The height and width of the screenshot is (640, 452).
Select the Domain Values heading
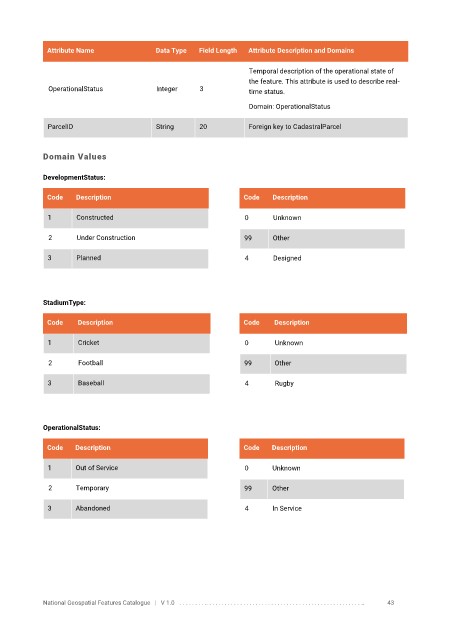click(75, 156)
